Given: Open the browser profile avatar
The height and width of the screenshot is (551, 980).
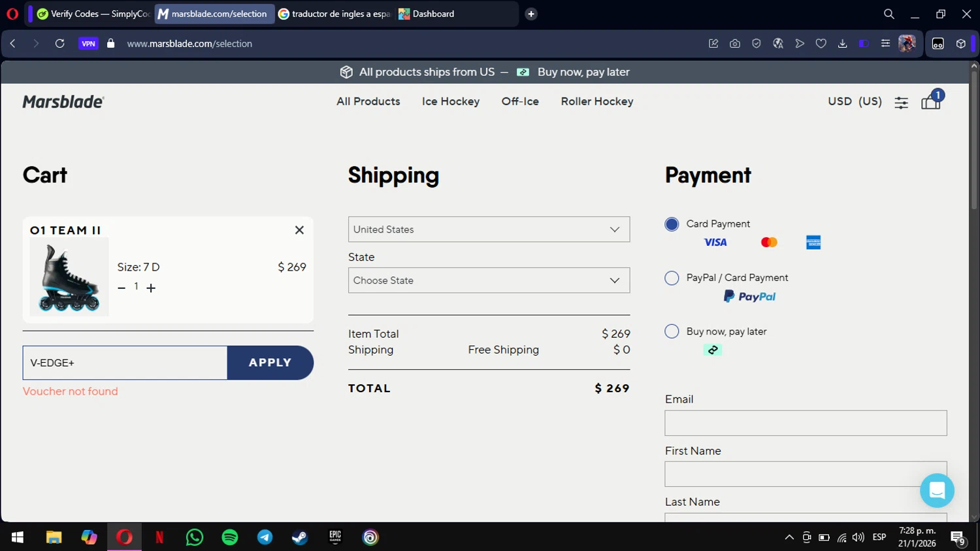Looking at the screenshot, I should coord(907,43).
